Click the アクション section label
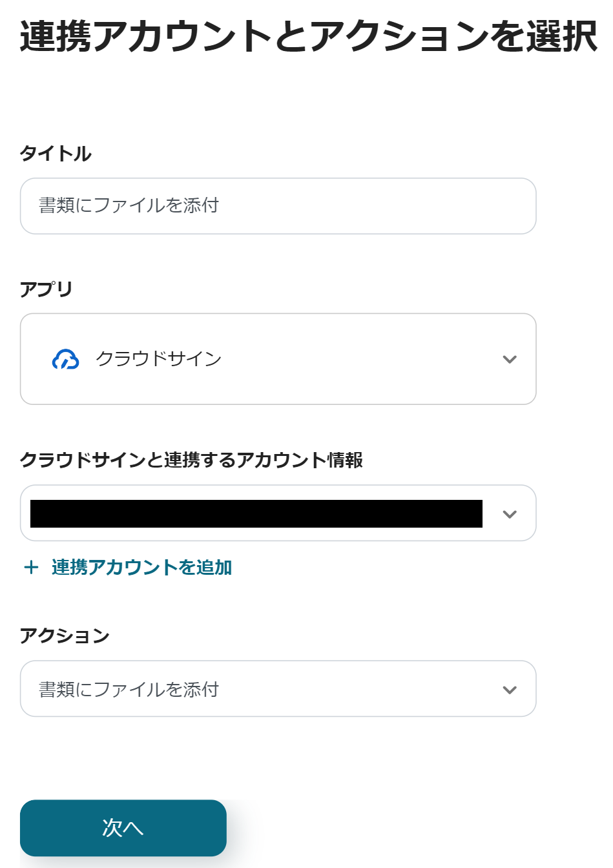This screenshot has width=613, height=868. (65, 635)
